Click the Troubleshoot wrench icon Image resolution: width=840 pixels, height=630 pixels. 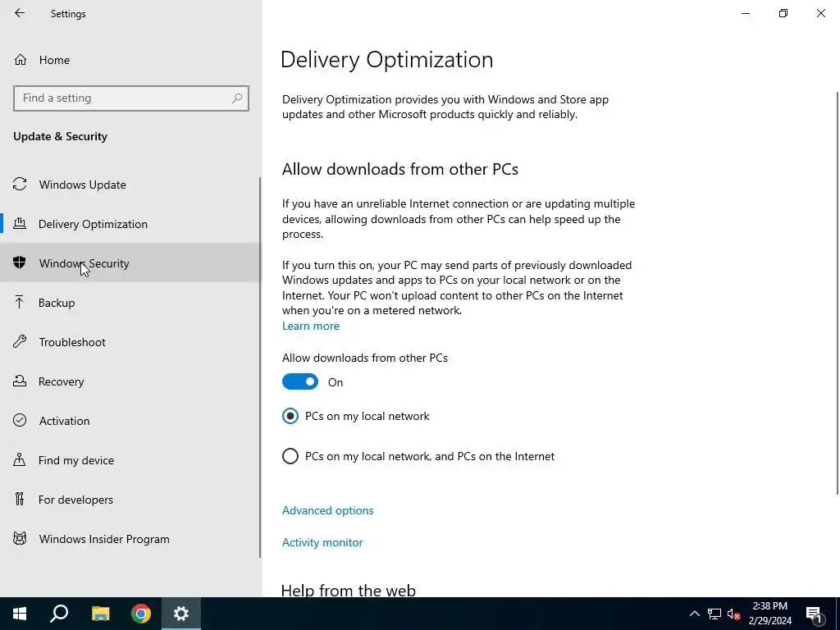pyautogui.click(x=20, y=342)
